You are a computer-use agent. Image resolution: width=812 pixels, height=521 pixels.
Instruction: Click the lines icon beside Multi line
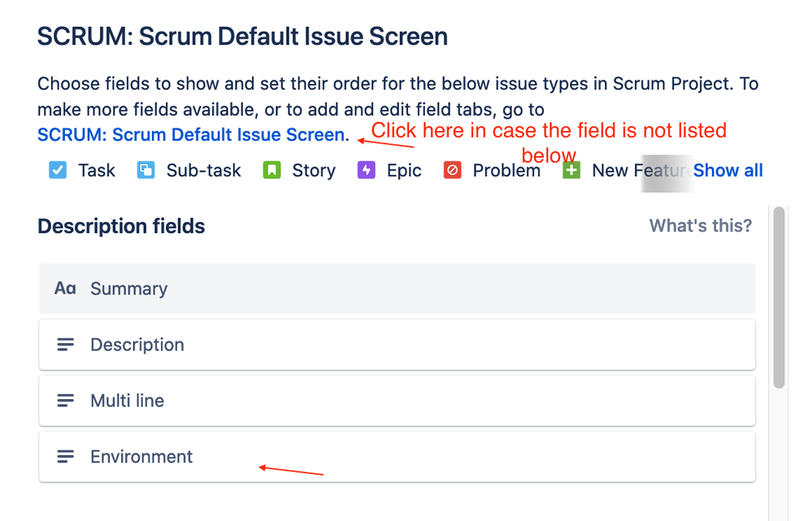point(65,401)
